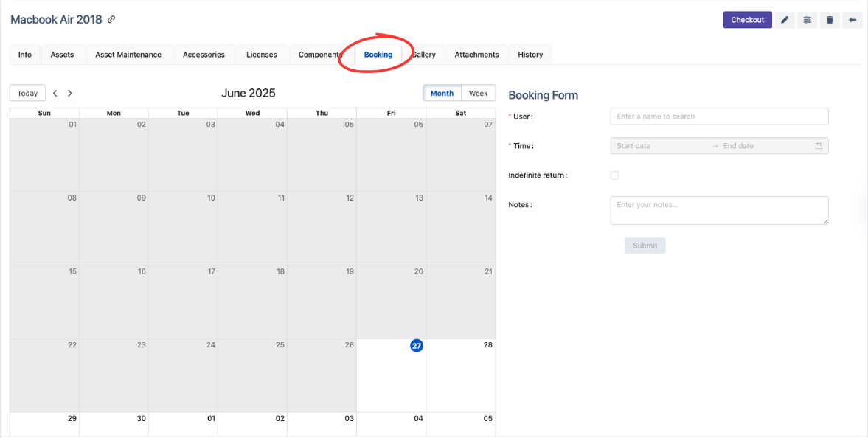
Task: Go to next month with right chevron
Action: tap(70, 94)
